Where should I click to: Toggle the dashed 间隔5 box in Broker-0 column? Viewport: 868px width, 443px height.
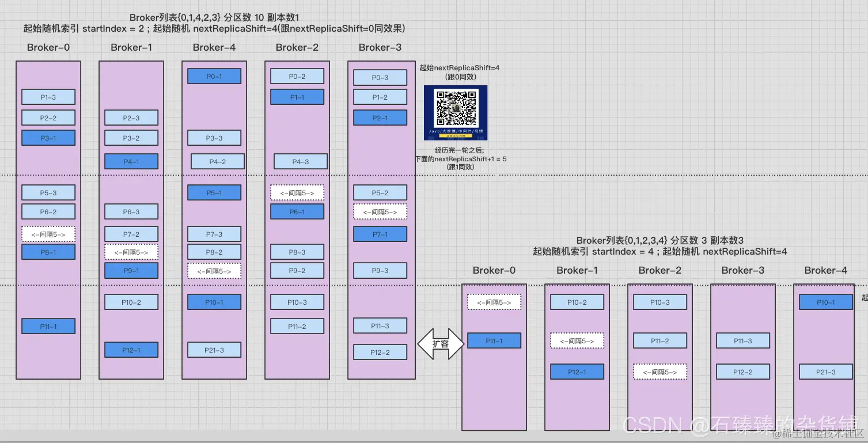tap(48, 234)
